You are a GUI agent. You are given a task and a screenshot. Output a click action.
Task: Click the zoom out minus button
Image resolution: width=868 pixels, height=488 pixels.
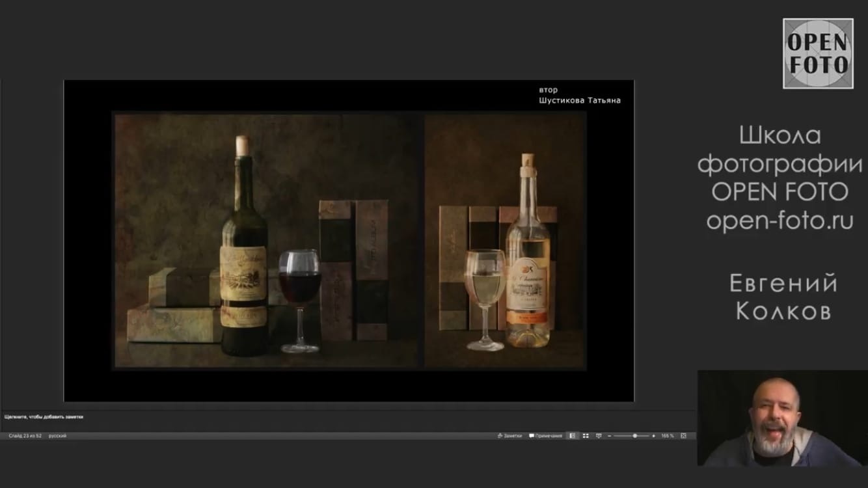click(609, 436)
